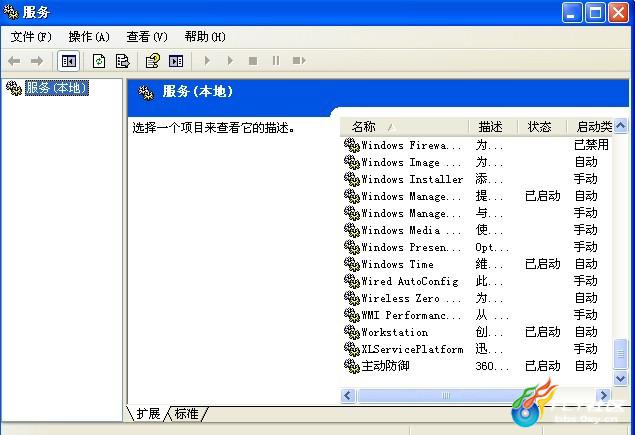Click the horizontal scrollbar thumb
The image size is (635, 435).
[445, 395]
